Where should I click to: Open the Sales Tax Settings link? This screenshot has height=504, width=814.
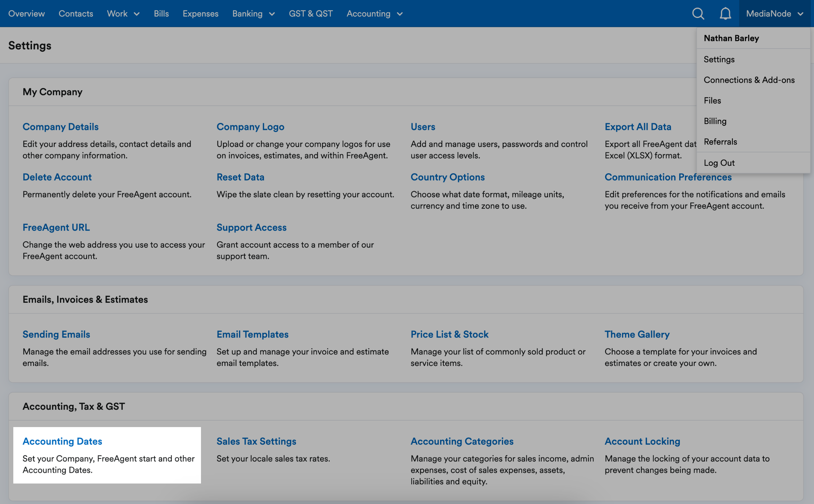pos(256,441)
